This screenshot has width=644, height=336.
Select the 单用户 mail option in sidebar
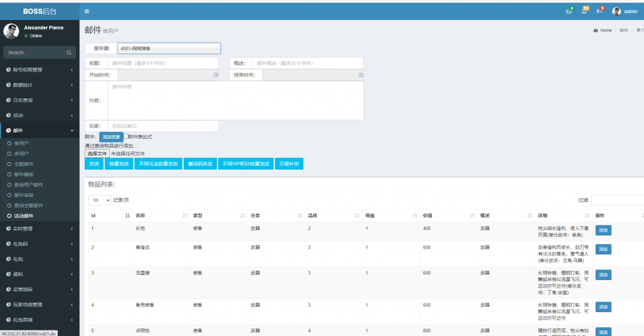pyautogui.click(x=21, y=143)
